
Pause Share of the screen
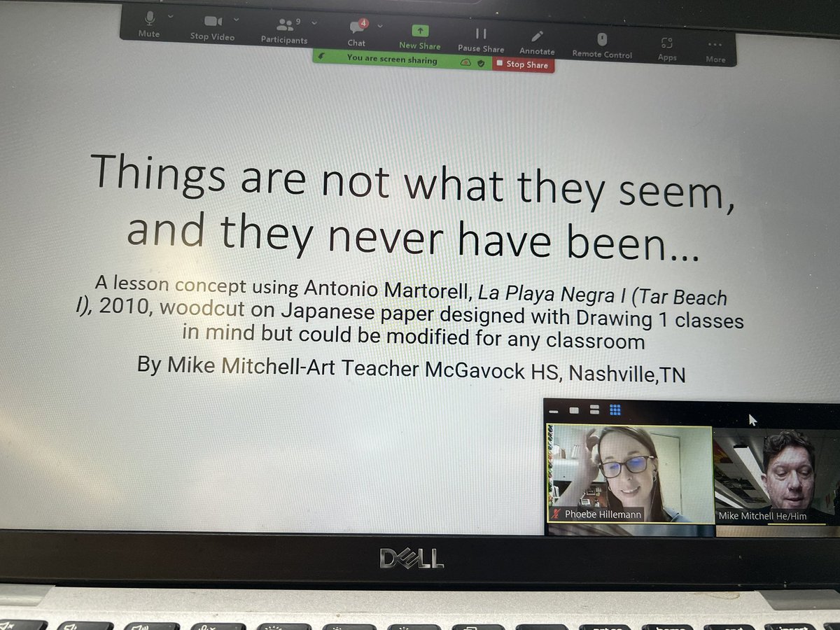[481, 39]
